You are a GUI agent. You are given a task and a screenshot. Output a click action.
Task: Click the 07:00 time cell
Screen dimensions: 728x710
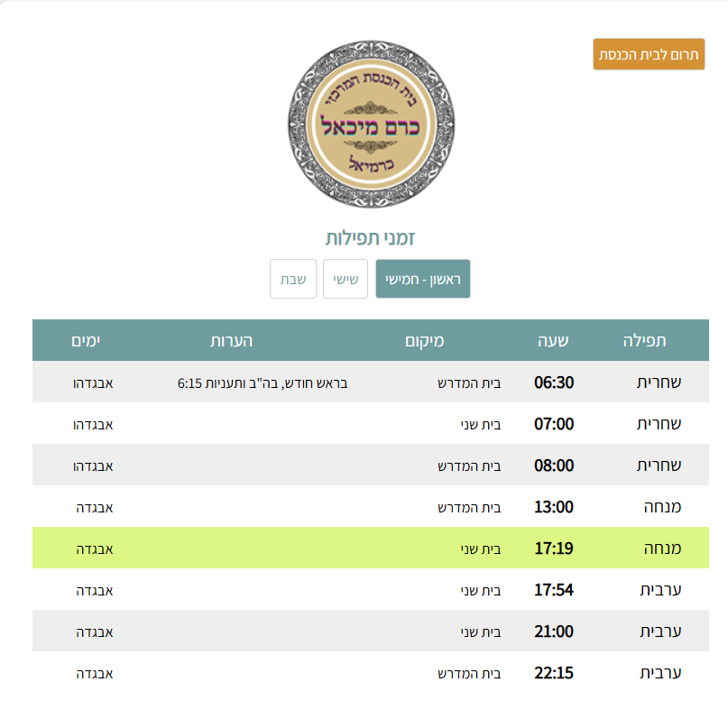click(x=554, y=424)
